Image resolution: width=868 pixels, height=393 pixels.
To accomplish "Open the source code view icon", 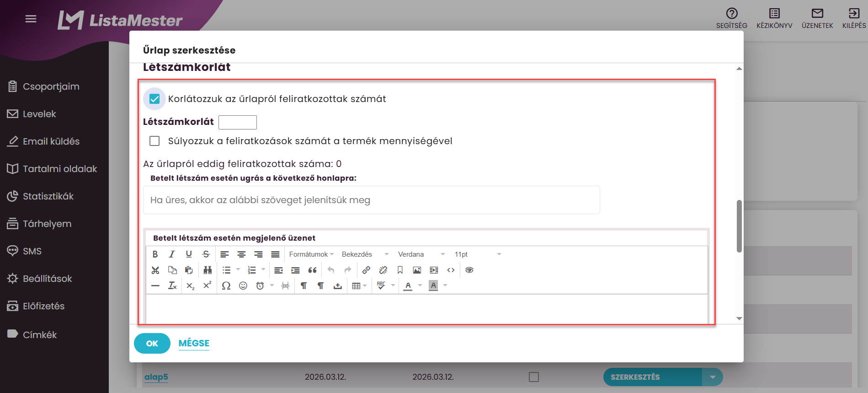I will pyautogui.click(x=451, y=270).
